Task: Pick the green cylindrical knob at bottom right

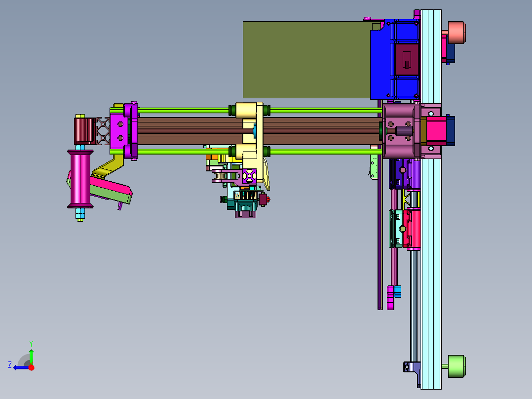Action: 456,366
